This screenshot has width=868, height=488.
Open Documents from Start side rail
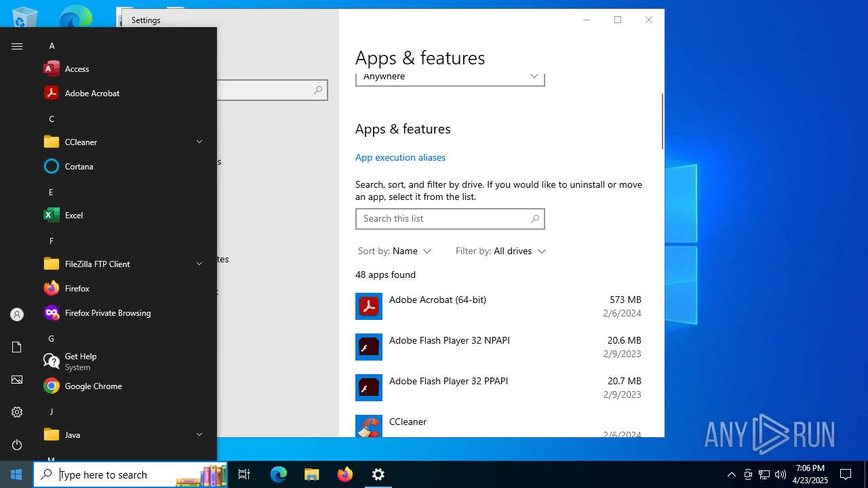(x=17, y=347)
